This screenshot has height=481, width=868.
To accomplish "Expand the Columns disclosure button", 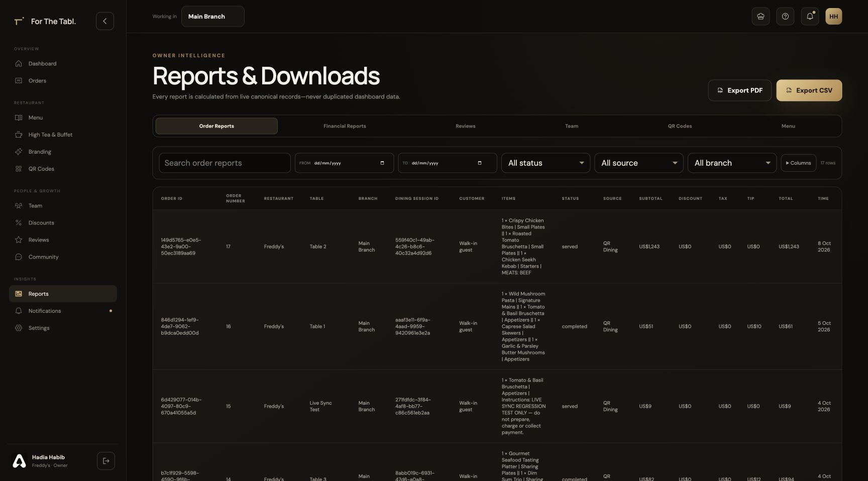I will (798, 163).
